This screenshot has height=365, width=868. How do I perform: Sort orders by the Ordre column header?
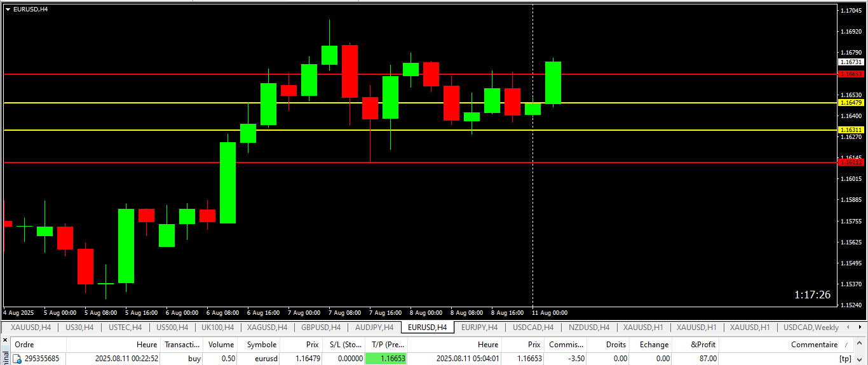38,345
